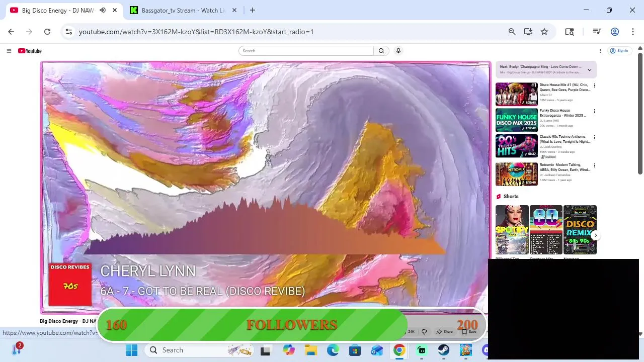Mute the Big Disco Energy tab
This screenshot has height=362, width=644.
tap(103, 10)
